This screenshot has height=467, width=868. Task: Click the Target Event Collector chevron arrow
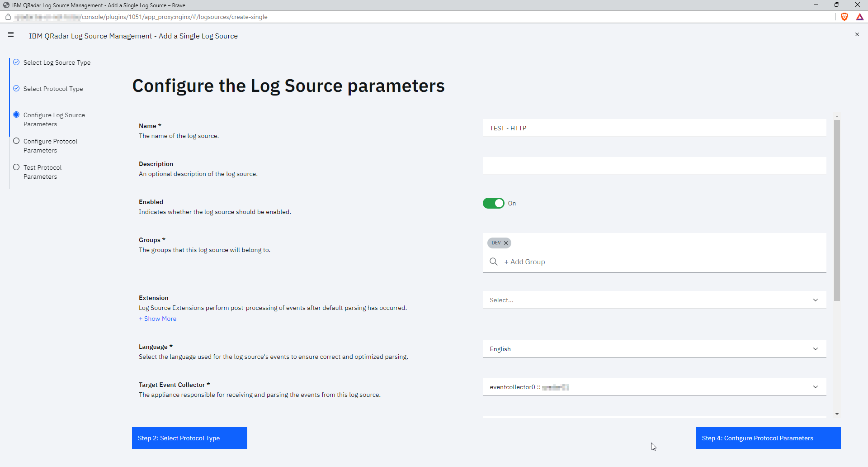point(816,387)
